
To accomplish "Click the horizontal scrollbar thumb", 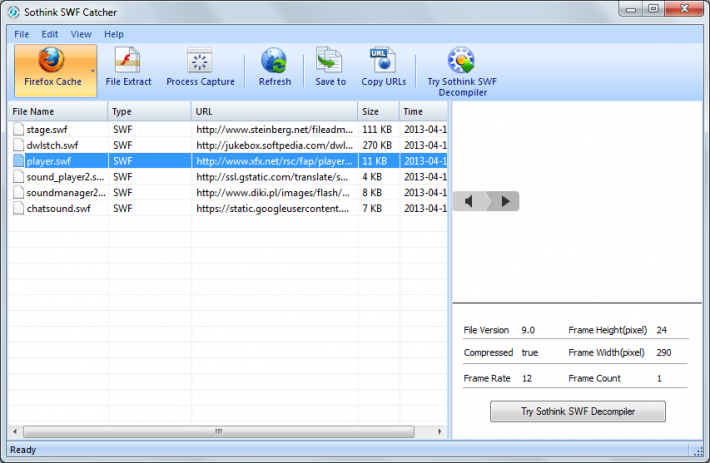I will 219,432.
